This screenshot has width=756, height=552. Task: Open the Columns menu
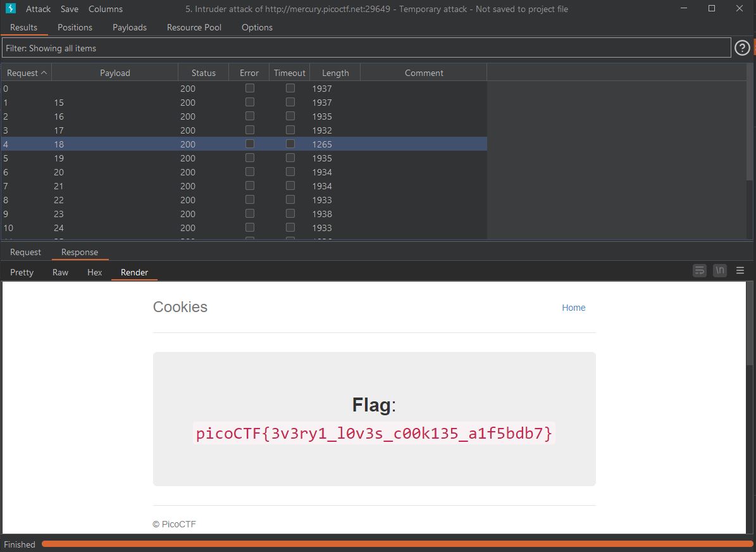point(106,9)
